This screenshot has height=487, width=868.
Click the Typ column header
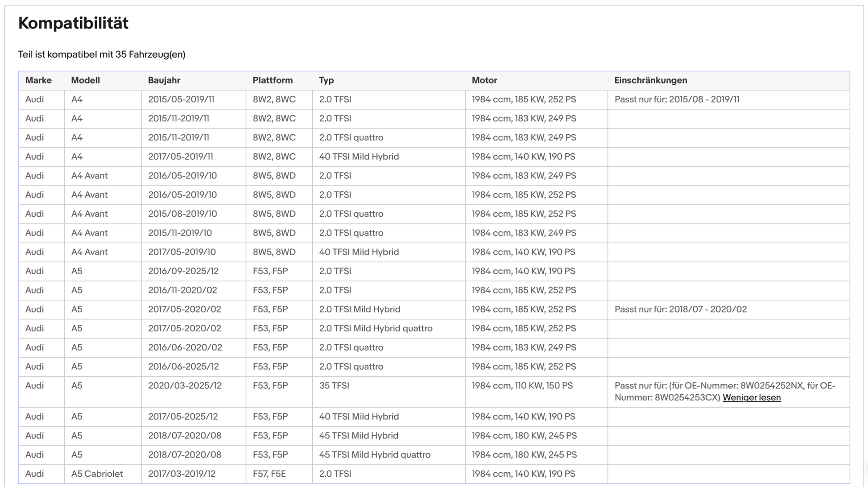pos(326,80)
